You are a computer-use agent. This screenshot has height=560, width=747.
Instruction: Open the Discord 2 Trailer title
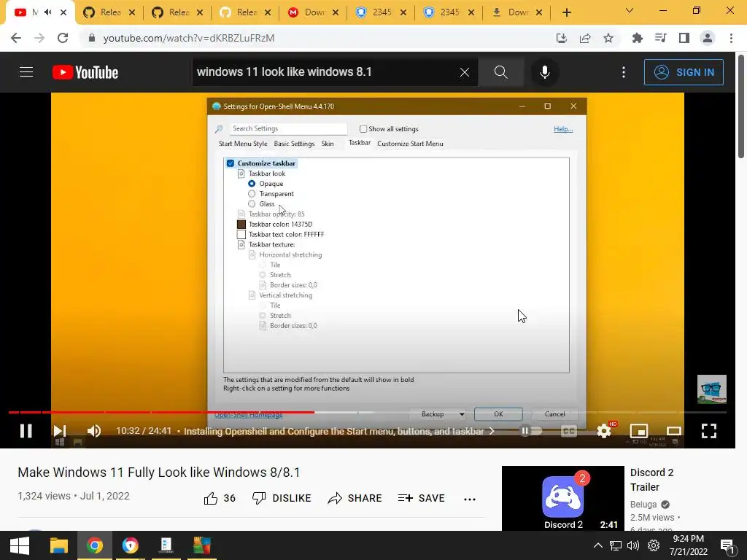pos(651,480)
